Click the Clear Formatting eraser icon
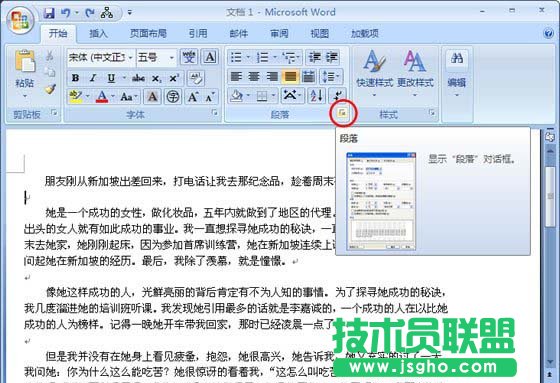560x383 pixels. click(x=196, y=78)
